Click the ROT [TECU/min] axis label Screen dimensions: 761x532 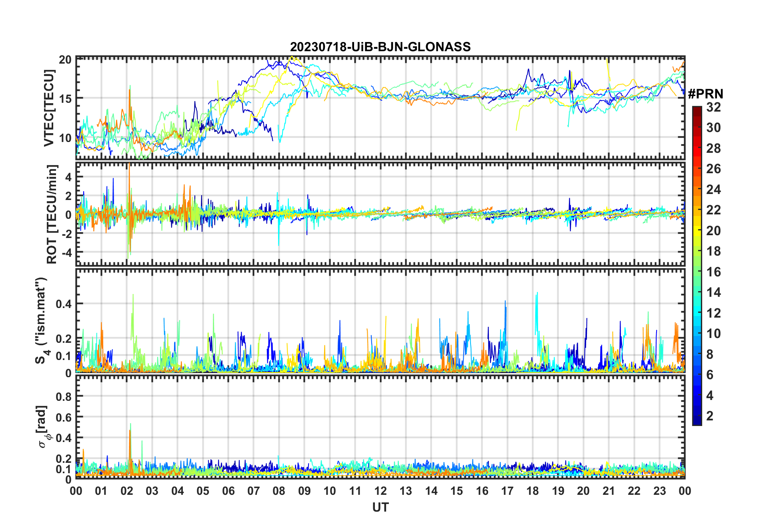point(52,214)
